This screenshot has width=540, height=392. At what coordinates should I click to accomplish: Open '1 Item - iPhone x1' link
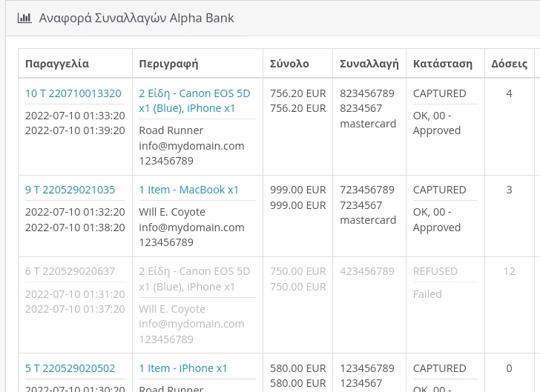pos(183,368)
